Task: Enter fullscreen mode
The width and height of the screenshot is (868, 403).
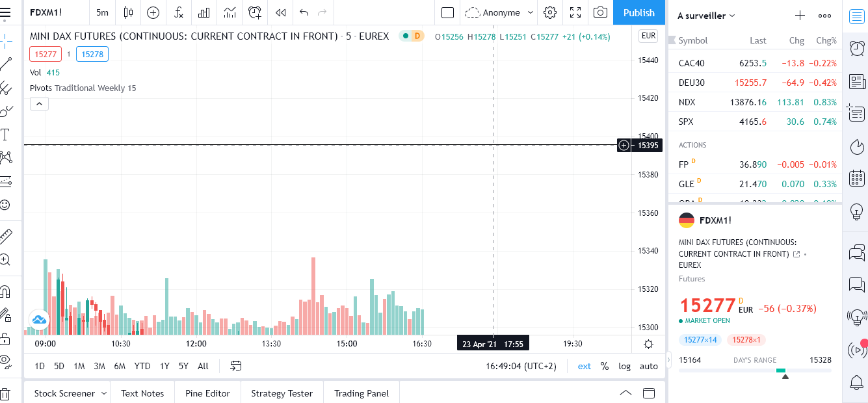Action: point(575,12)
